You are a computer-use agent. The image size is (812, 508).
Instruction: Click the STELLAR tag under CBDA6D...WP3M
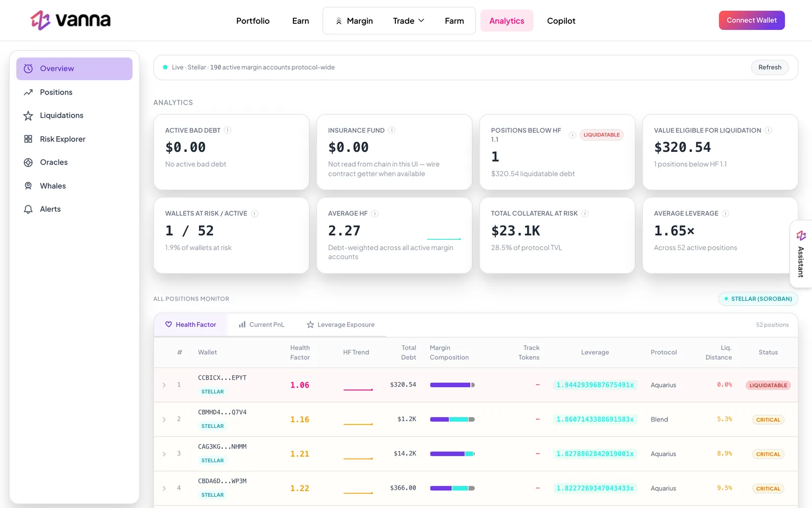(x=213, y=495)
